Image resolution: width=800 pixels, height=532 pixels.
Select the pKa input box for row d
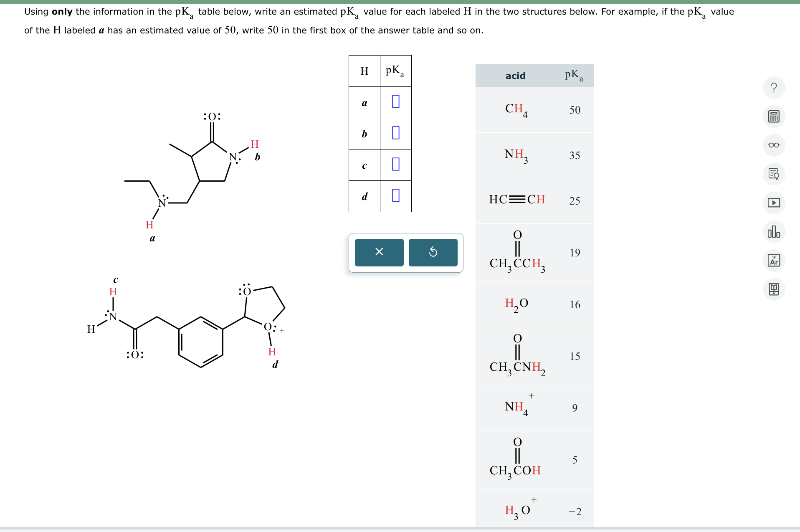tap(395, 196)
